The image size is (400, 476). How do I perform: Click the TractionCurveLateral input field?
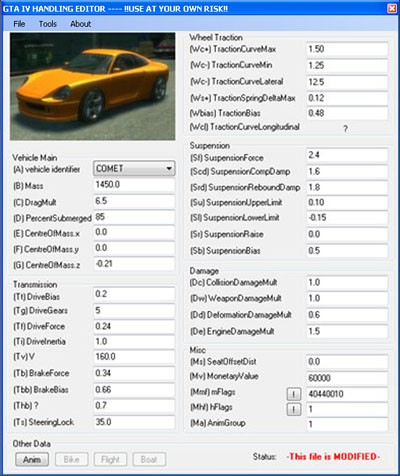click(x=347, y=82)
